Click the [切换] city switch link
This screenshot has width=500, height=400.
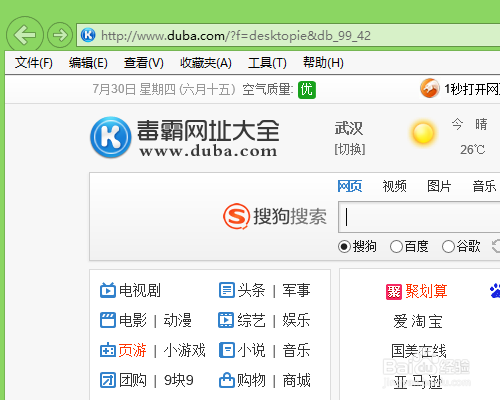[x=350, y=149]
